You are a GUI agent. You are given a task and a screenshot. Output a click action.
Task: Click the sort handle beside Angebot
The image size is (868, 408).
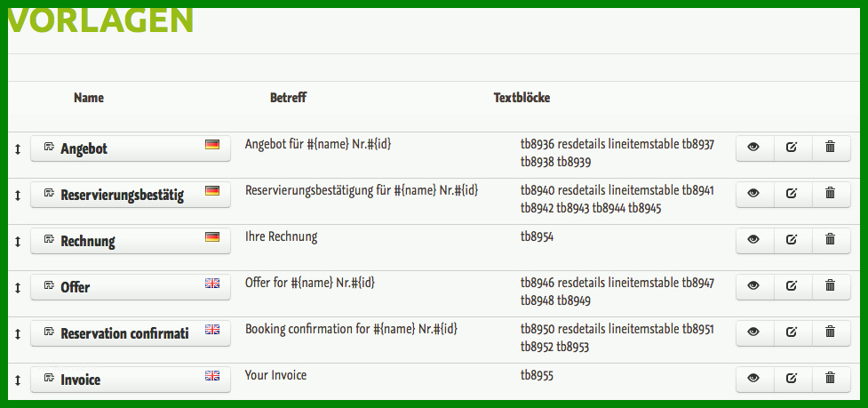coord(17,149)
